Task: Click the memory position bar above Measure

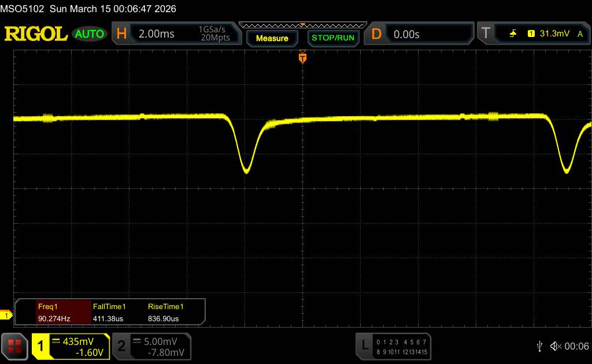Action: tap(302, 25)
